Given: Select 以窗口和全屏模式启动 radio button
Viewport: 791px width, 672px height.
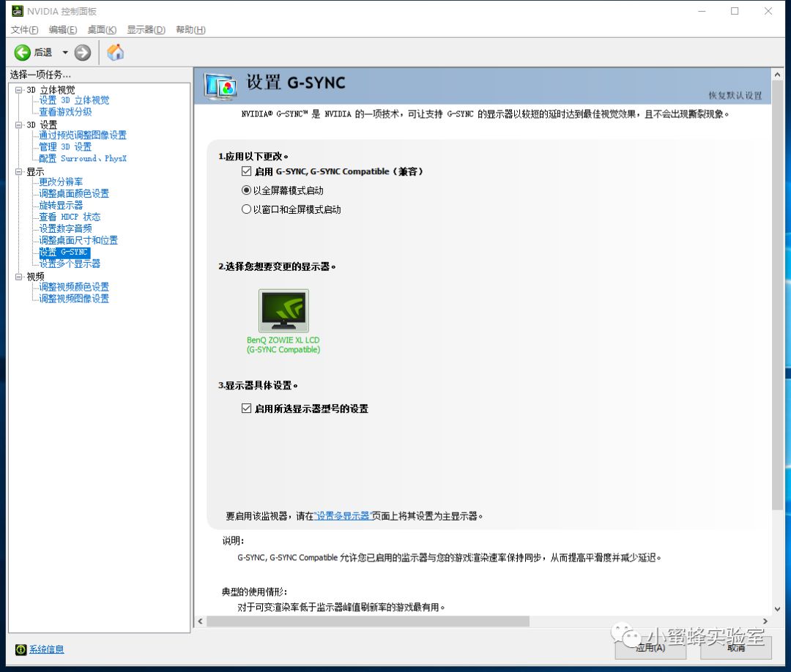Looking at the screenshot, I should pos(246,209).
